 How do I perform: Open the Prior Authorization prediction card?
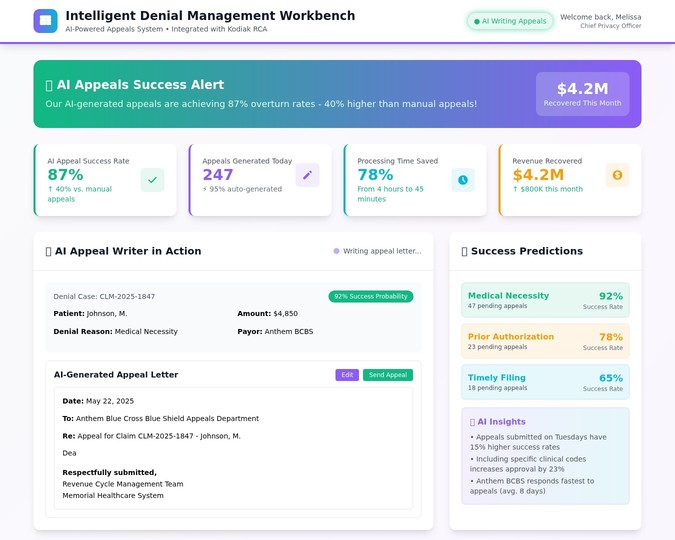pos(545,341)
